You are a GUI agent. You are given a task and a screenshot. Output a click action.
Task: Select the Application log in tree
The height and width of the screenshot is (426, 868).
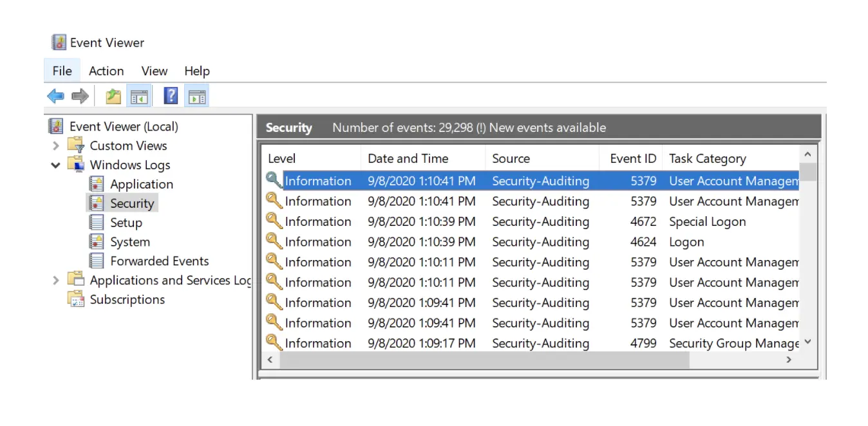(141, 185)
